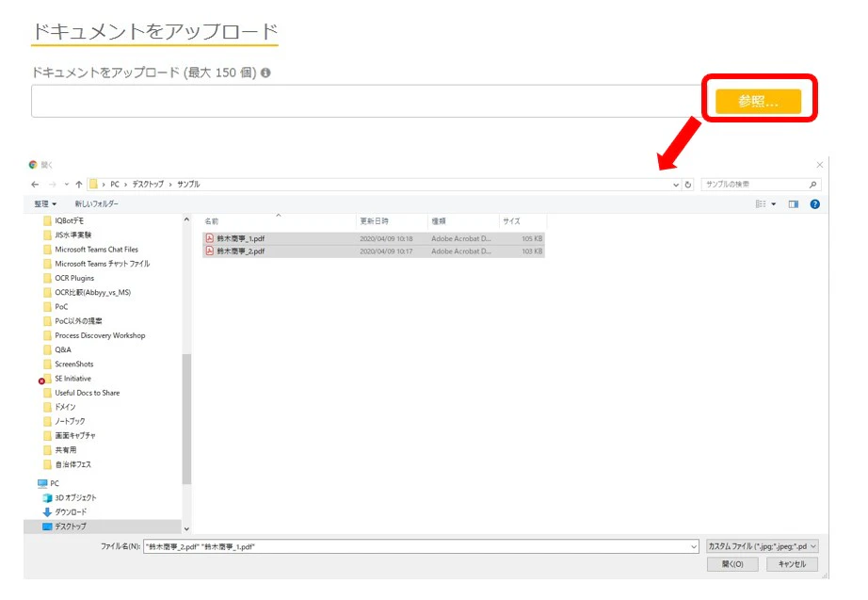
Task: Select the Q&A folder in tree
Action: coord(62,350)
